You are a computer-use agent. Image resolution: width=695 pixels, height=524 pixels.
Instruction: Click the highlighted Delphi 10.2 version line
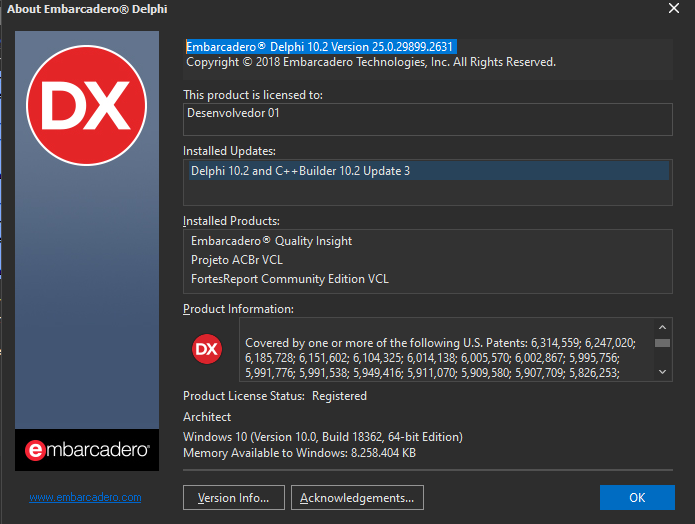pyautogui.click(x=321, y=47)
